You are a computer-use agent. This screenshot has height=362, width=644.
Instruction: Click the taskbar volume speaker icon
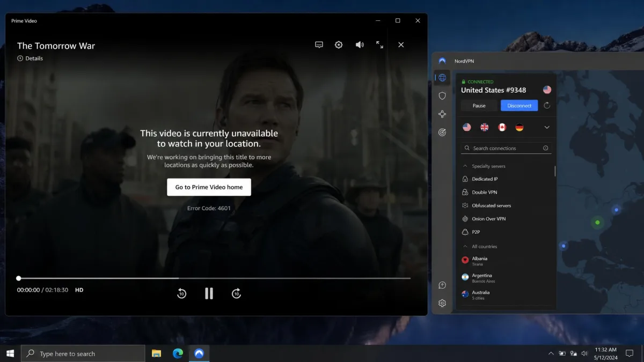tap(584, 353)
